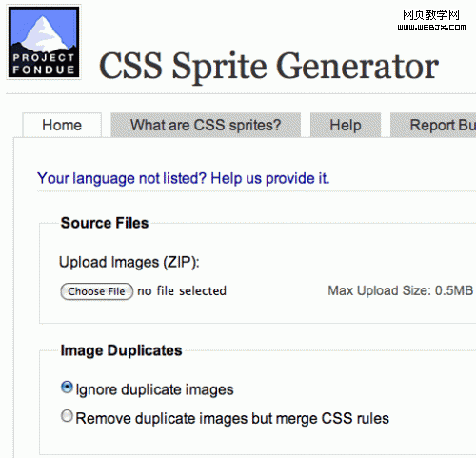Select Ignore duplicate images radio button
Viewport: 476px width, 458px height.
click(67, 388)
